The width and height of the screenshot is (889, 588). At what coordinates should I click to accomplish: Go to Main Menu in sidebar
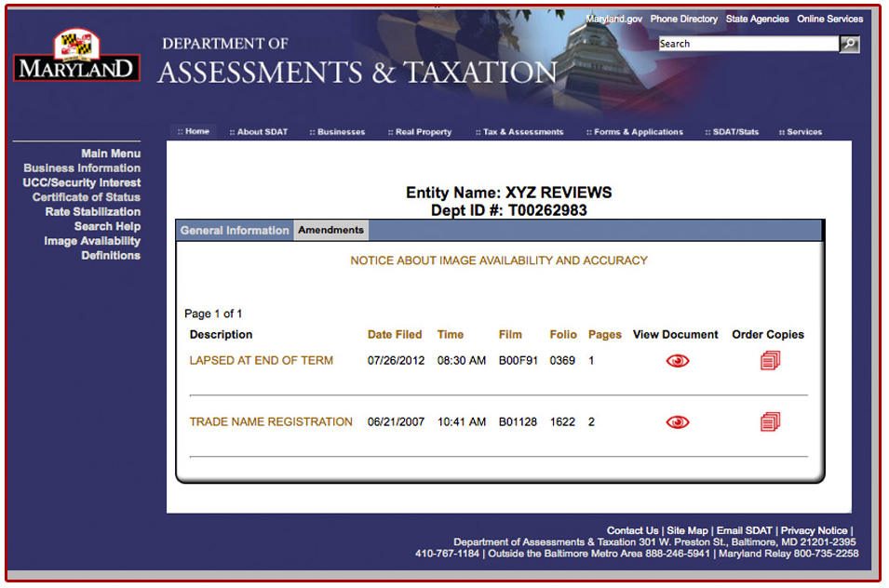[x=111, y=154]
